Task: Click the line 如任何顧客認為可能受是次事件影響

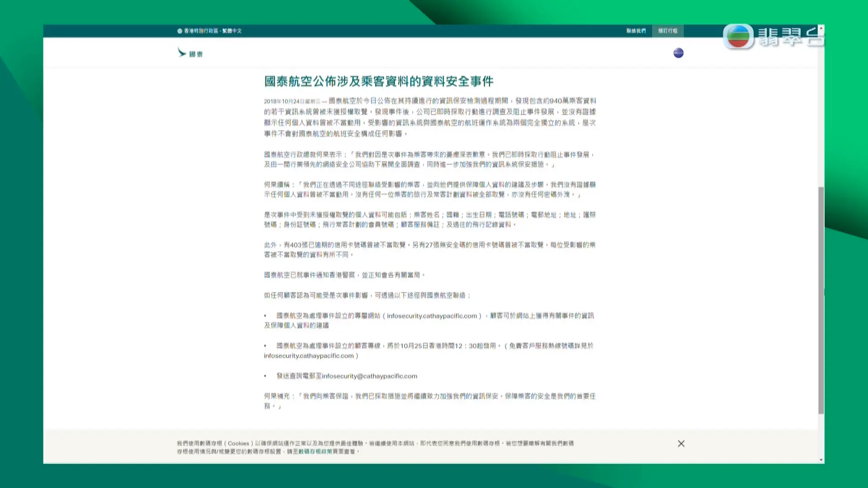Action: [367, 296]
